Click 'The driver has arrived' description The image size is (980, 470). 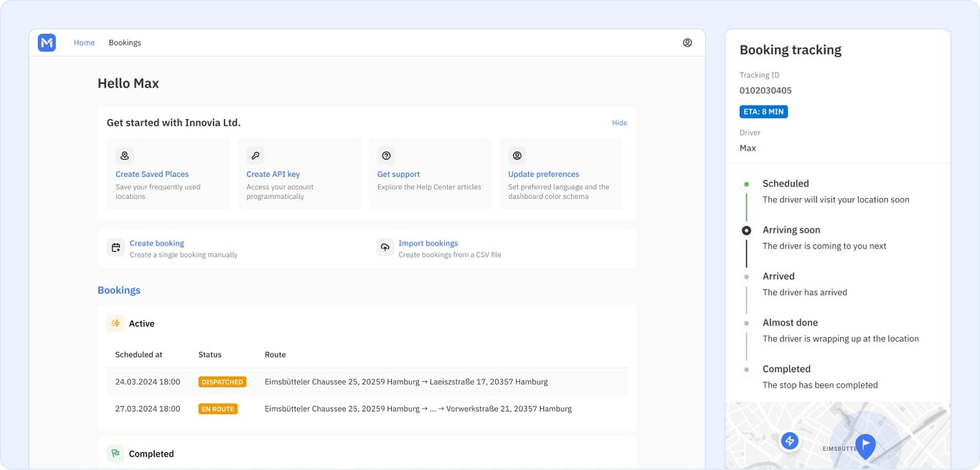click(x=805, y=292)
